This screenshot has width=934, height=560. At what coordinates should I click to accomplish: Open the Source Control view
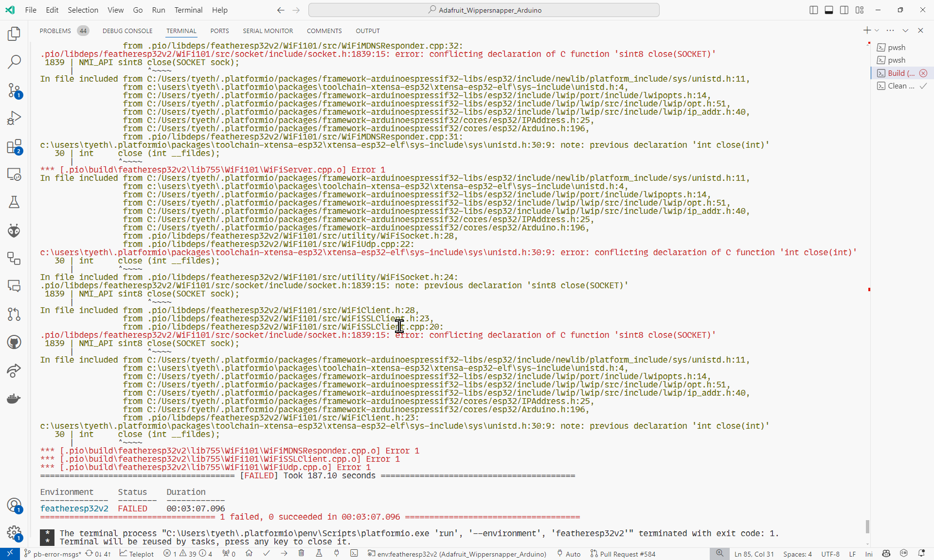(14, 90)
